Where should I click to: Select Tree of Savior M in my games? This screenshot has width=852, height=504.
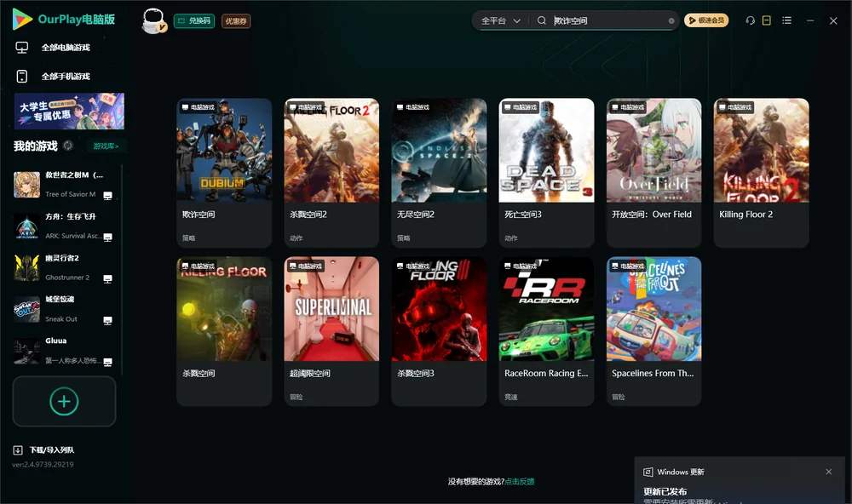(64, 185)
